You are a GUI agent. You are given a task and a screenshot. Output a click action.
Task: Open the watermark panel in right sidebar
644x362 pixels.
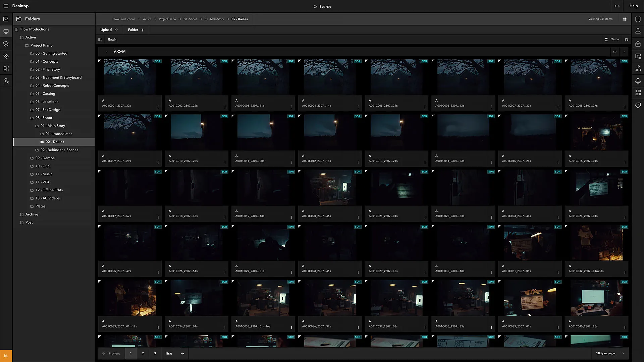pos(638,81)
